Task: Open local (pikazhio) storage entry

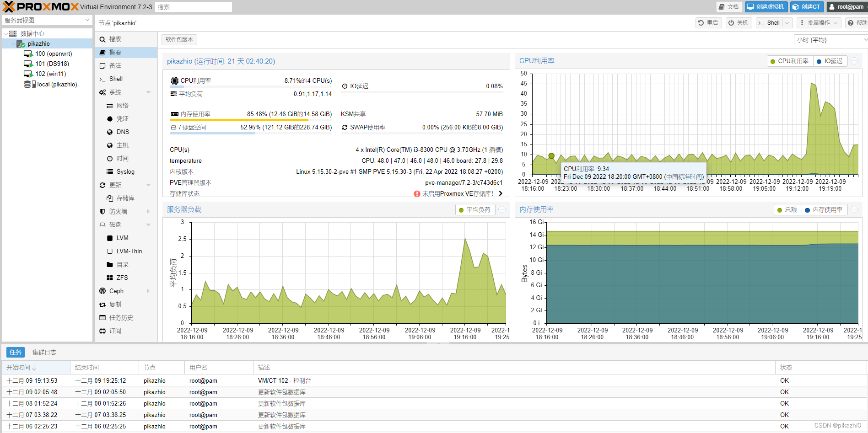Action: tap(50, 84)
